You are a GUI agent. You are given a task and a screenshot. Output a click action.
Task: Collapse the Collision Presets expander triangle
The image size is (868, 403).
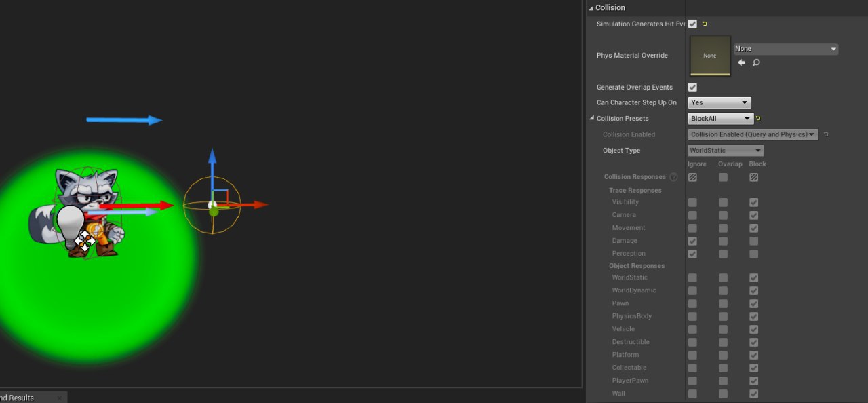[x=591, y=119]
